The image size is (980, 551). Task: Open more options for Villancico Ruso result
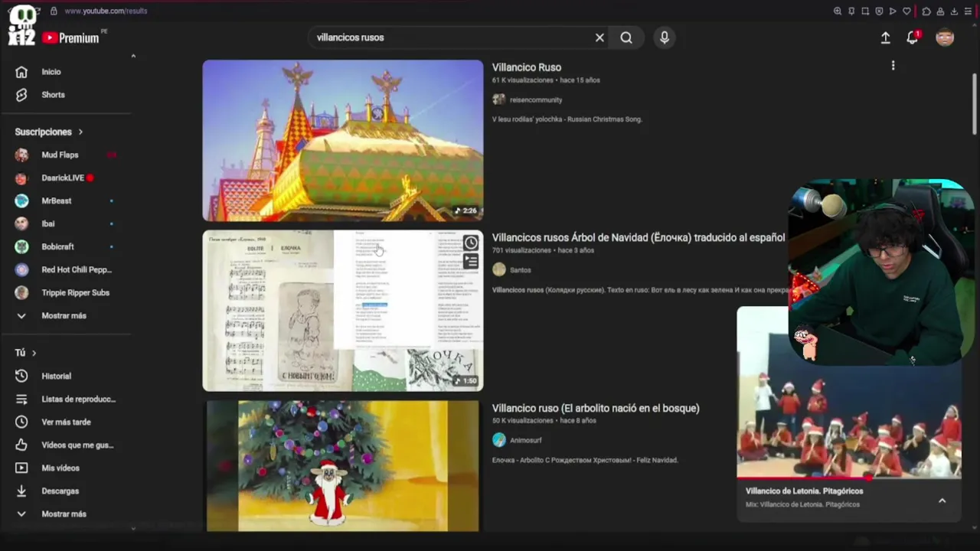pos(893,66)
